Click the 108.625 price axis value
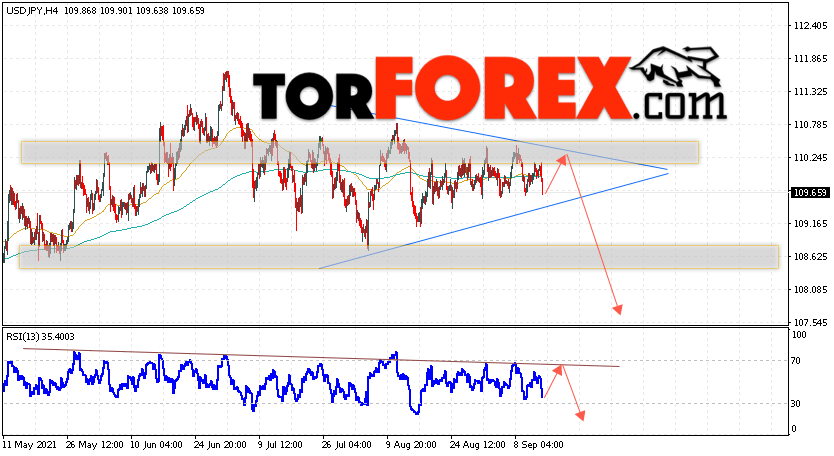 pos(810,257)
